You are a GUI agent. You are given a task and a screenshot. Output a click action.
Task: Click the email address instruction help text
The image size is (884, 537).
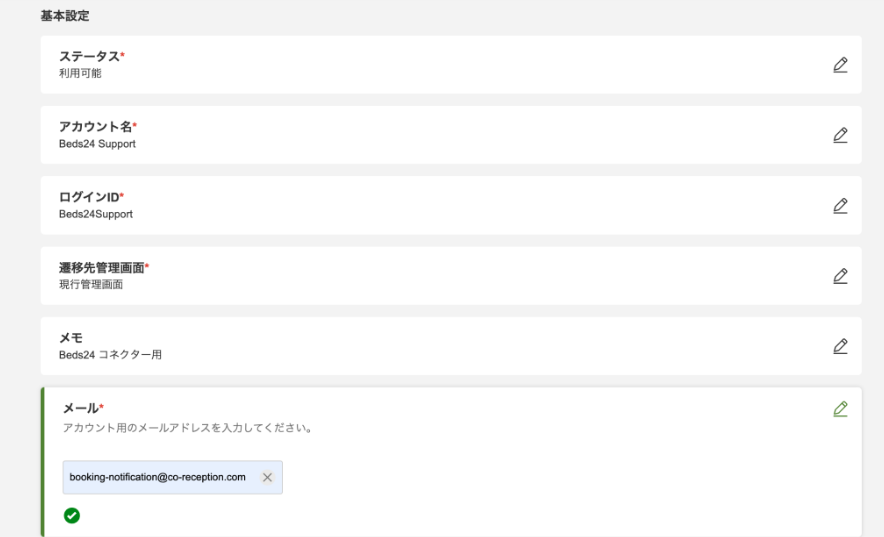click(188, 428)
